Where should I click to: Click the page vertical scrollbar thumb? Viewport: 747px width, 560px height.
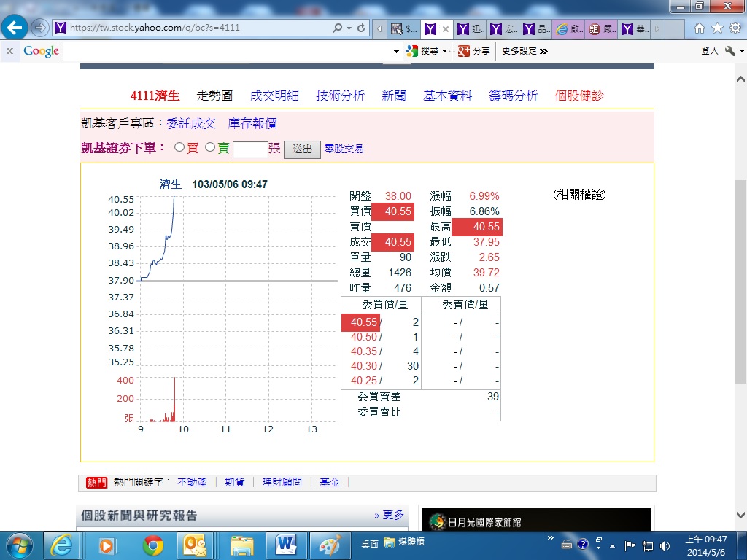point(740,281)
